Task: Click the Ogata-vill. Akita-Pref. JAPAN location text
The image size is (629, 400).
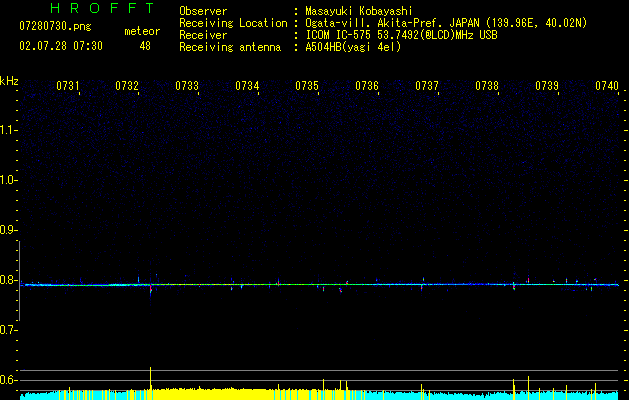Action: (x=446, y=23)
